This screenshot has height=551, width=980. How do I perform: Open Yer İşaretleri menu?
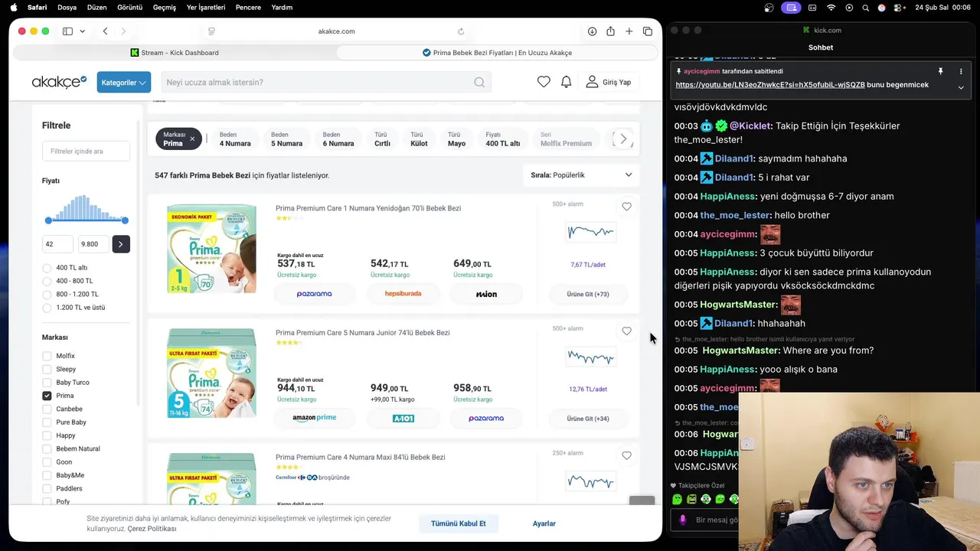click(x=206, y=8)
